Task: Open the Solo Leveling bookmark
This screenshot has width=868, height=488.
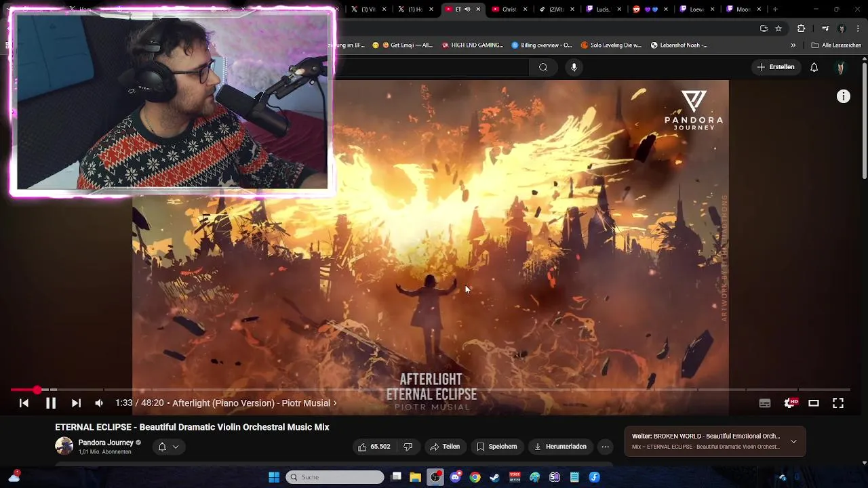Action: pyautogui.click(x=611, y=45)
